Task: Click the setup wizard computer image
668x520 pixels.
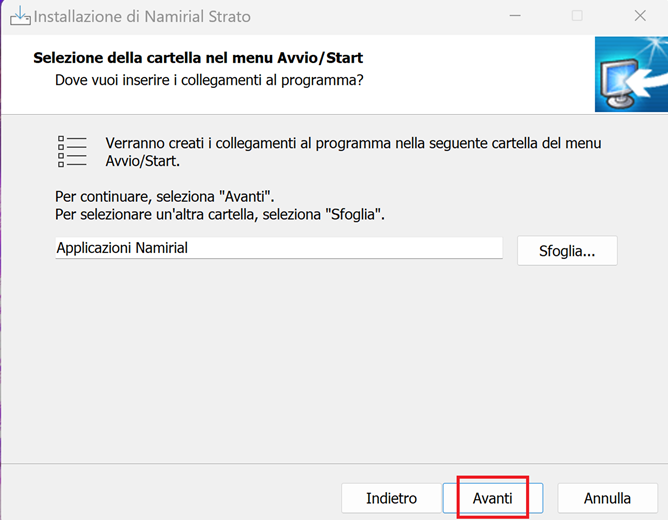Action: coord(630,73)
